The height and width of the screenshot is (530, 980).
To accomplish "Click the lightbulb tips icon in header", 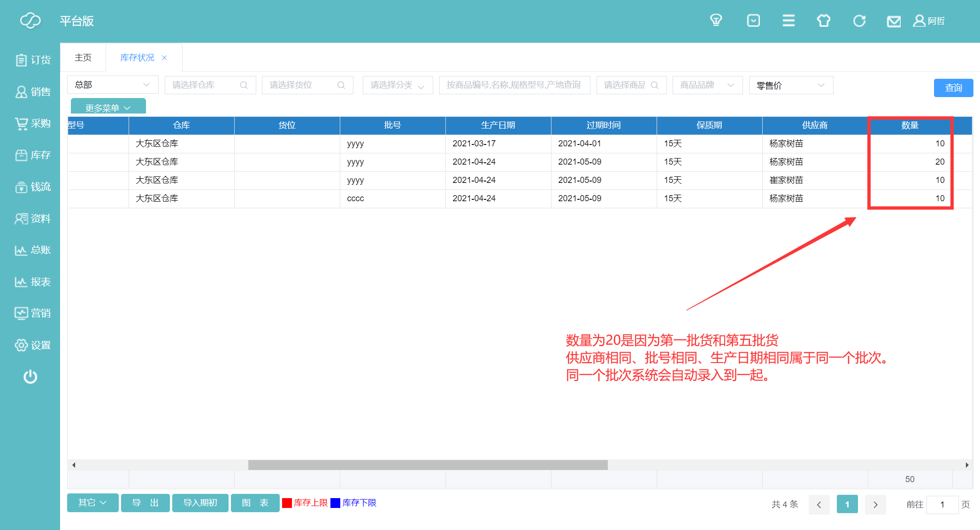I will 716,21.
